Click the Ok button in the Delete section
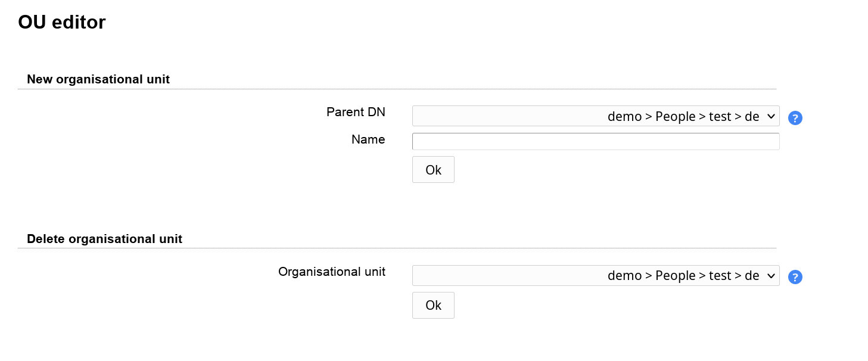 pyautogui.click(x=433, y=305)
